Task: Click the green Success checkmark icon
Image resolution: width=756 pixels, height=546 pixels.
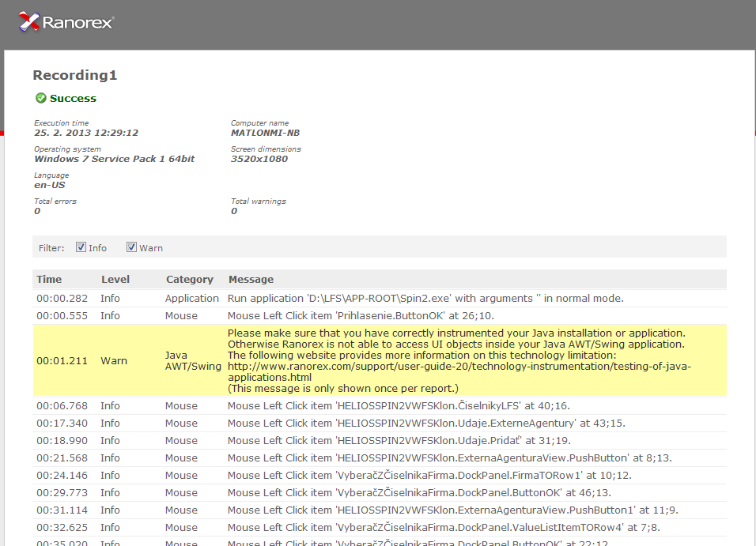Action: point(41,98)
